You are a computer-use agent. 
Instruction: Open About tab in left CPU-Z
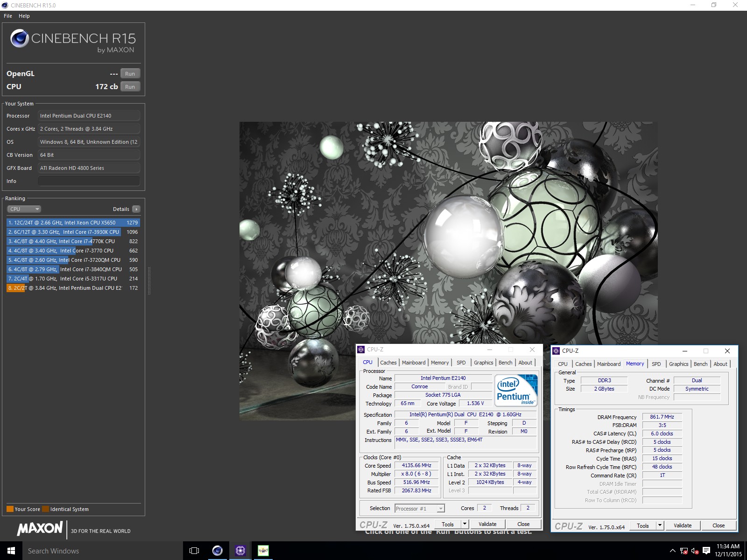pyautogui.click(x=525, y=363)
